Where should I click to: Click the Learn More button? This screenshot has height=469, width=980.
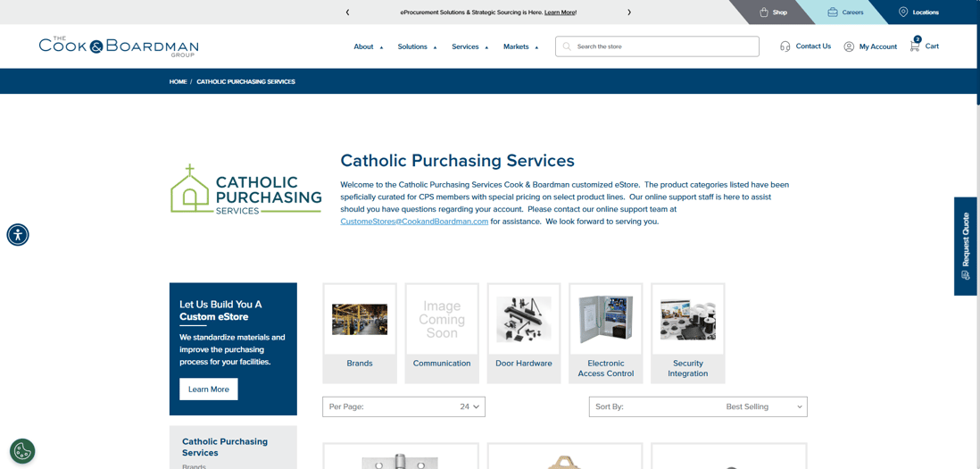pos(208,389)
